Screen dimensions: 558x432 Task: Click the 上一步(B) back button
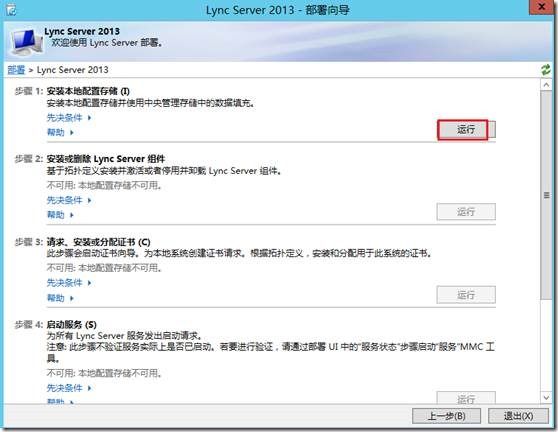click(446, 416)
